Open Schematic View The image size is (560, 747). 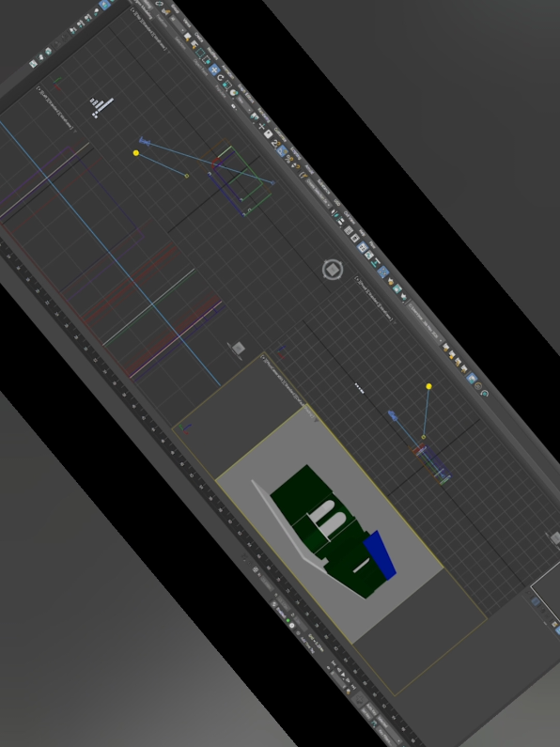coord(376,263)
